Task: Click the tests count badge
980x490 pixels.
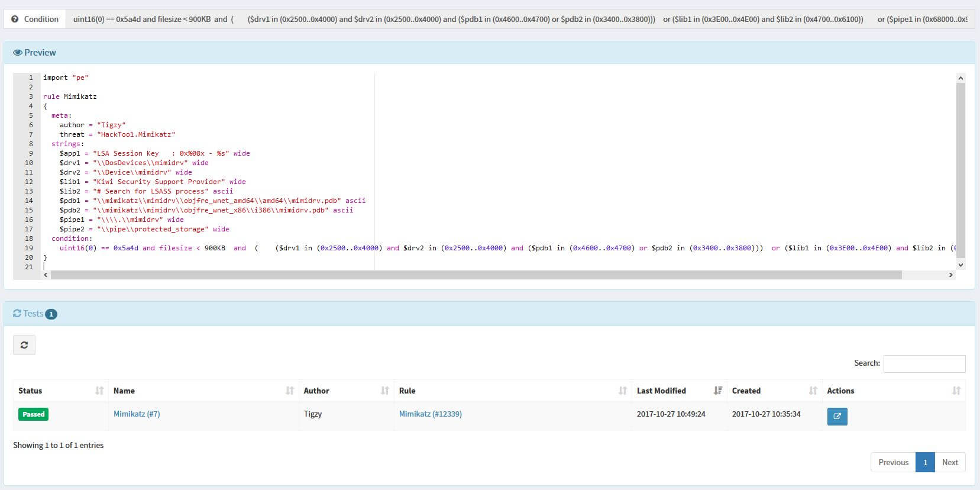Action: [x=51, y=314]
